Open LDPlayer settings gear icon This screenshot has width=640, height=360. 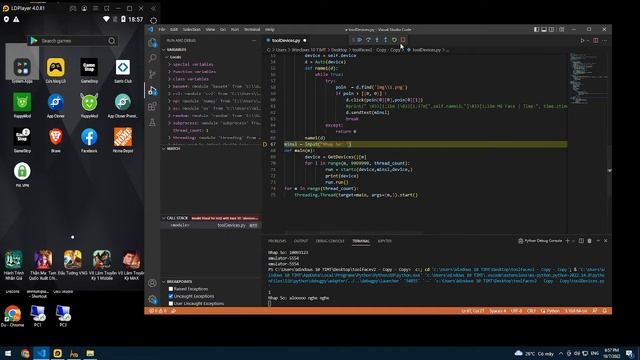pyautogui.click(x=153, y=20)
